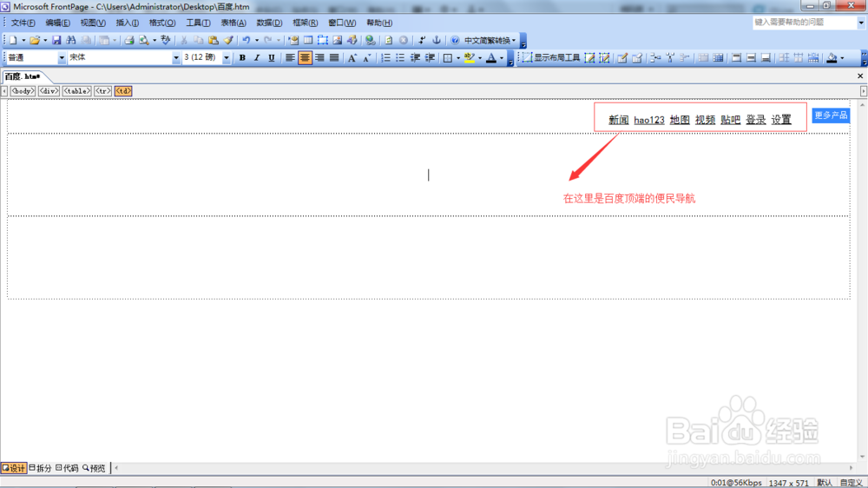The width and height of the screenshot is (868, 488).
Task: Click the 更多产品 button
Action: pyautogui.click(x=831, y=115)
